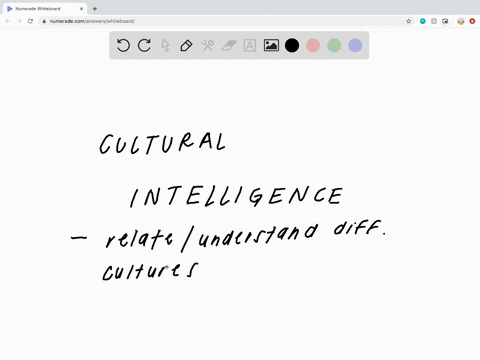The height and width of the screenshot is (360, 480).
Task: Insert an image onto the whiteboard
Action: (x=271, y=45)
